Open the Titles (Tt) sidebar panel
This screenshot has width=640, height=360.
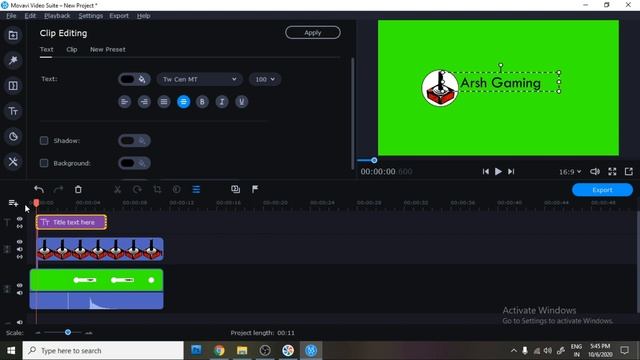click(x=13, y=111)
